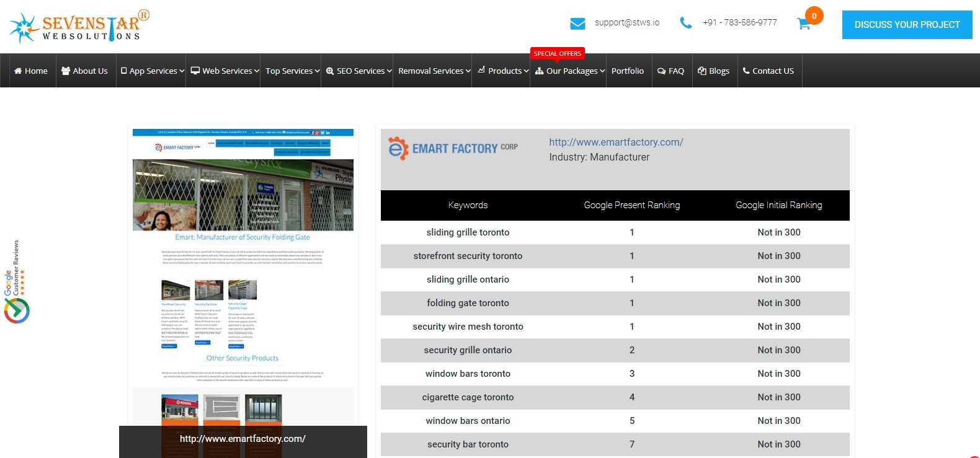Screen dimensions: 980x458
Task: Click the Seven Star Websolutions logo
Action: [79, 27]
